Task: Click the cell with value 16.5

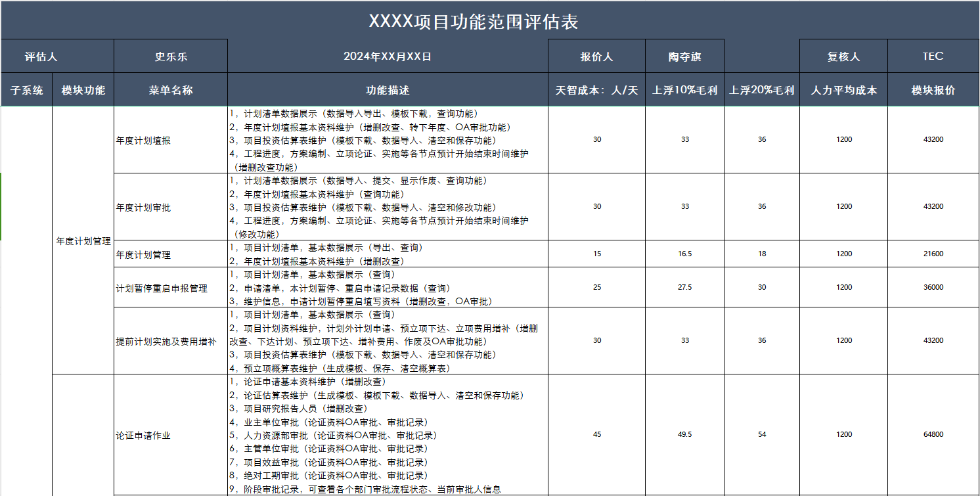Action: 684,254
